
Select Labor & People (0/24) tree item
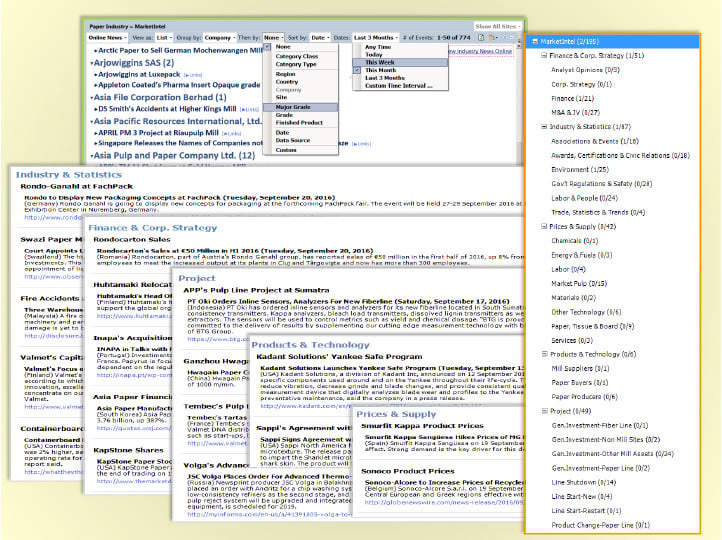coord(584,198)
